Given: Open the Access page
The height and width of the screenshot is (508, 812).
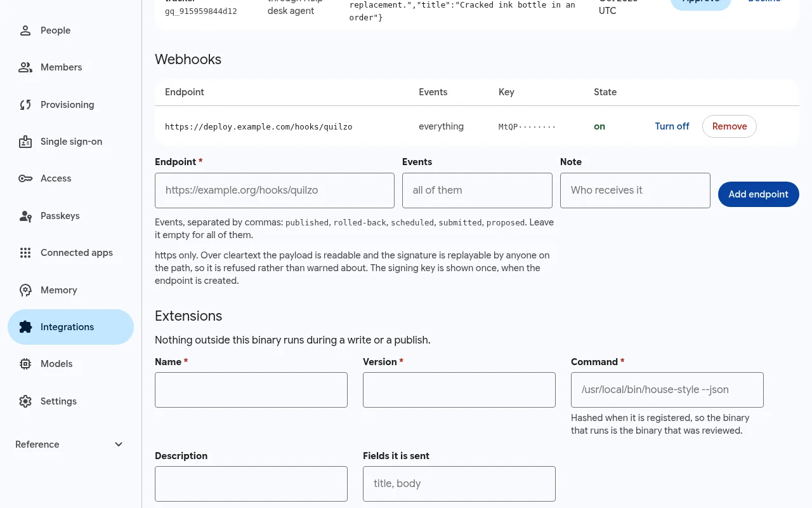Looking at the screenshot, I should [70, 178].
